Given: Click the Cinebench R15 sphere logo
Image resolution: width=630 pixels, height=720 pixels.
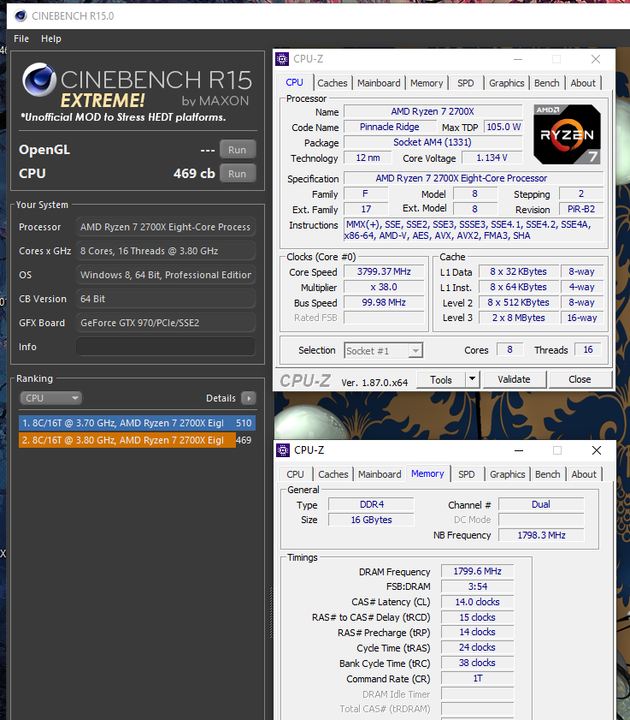Looking at the screenshot, I should (39, 79).
